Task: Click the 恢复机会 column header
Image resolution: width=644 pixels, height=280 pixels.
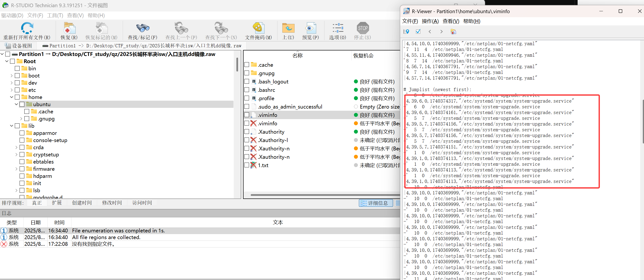Action: [x=363, y=55]
